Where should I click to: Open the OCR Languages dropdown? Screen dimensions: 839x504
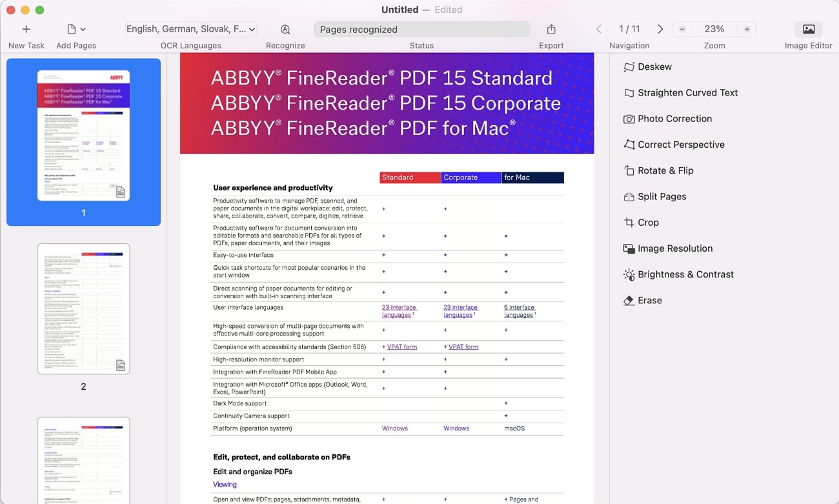(191, 29)
